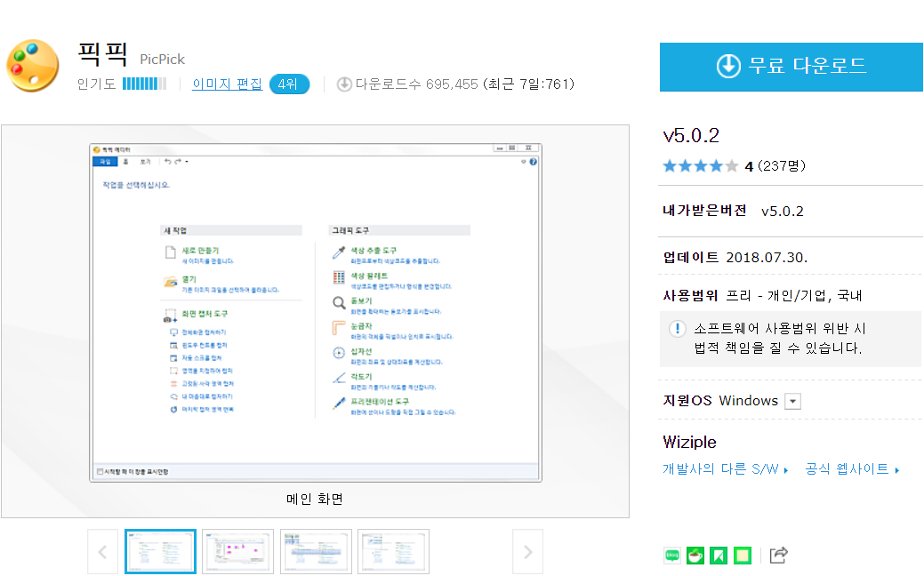Click 돋보기 magnifier icon in preview
924x576 pixels.
pyautogui.click(x=339, y=303)
